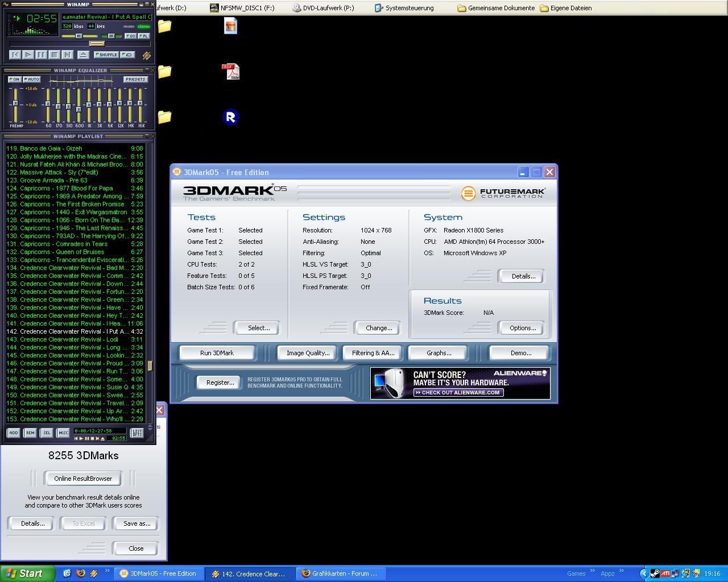This screenshot has height=582, width=728.
Task: Stop playback in the Winamp main window
Action: click(54, 55)
